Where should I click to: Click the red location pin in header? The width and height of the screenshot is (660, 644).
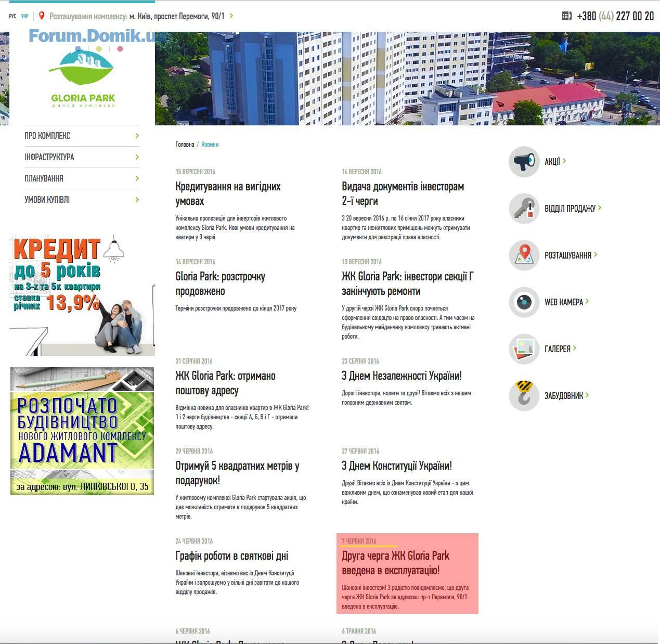[42, 16]
